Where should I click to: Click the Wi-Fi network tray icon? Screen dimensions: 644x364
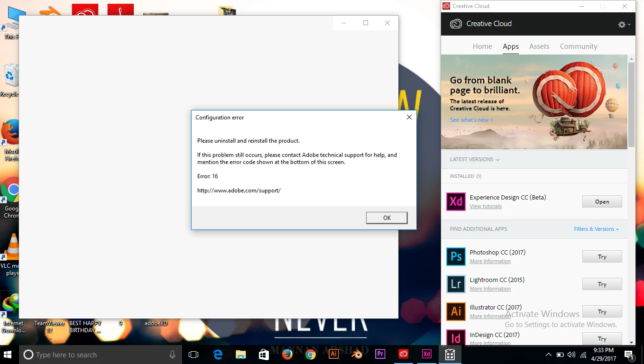pyautogui.click(x=583, y=355)
